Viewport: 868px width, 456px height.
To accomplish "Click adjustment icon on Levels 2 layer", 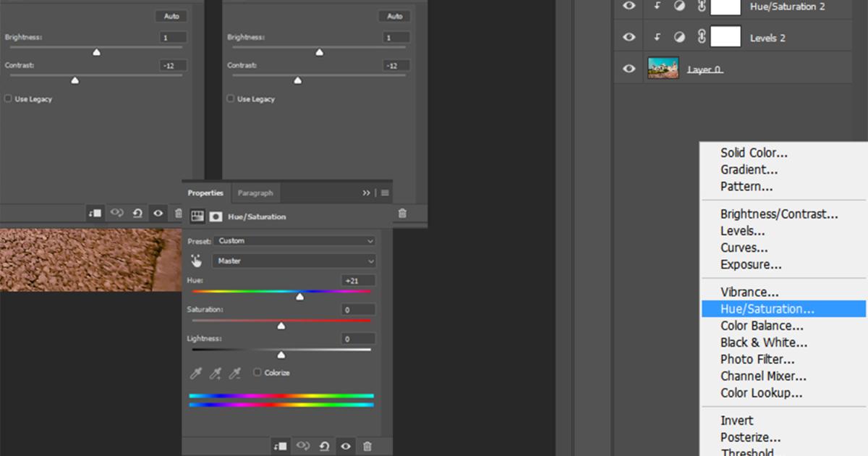I will click(x=679, y=38).
